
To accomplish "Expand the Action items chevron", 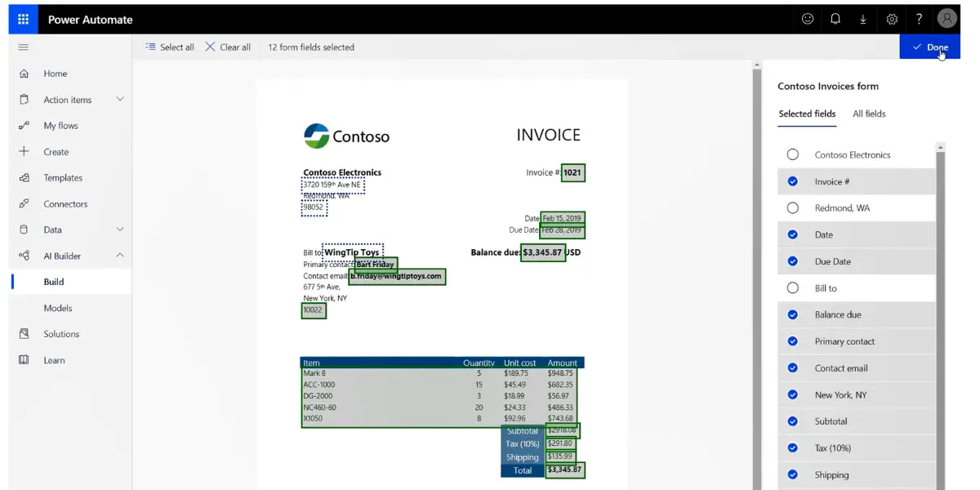I will (x=120, y=100).
